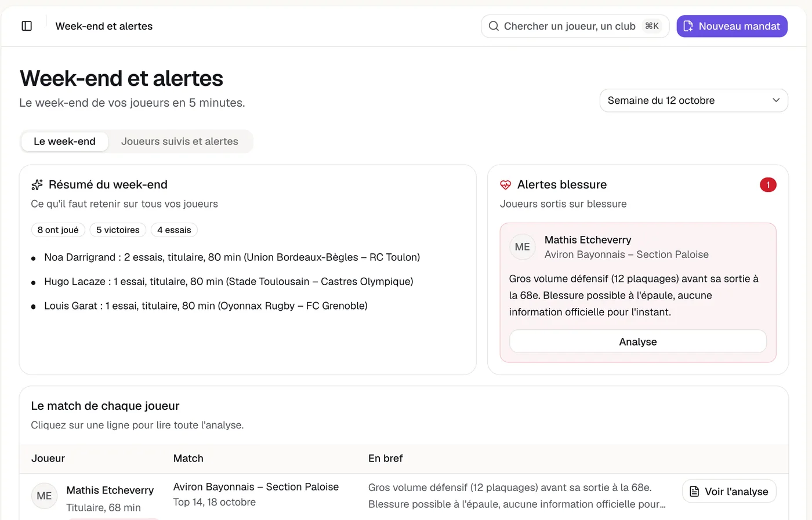Click Aviron Bayonnais – Section Paloise in table row

click(x=256, y=487)
